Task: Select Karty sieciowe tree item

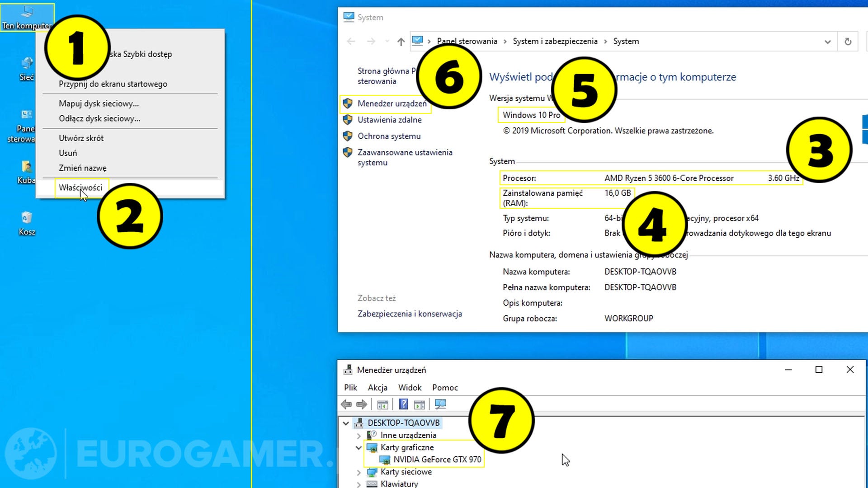Action: (406, 472)
